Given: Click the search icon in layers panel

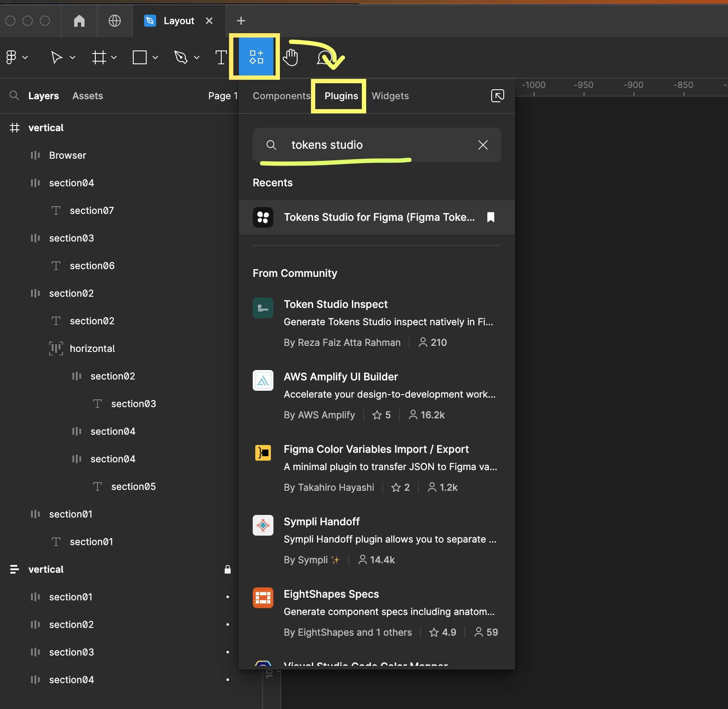Looking at the screenshot, I should click(14, 96).
